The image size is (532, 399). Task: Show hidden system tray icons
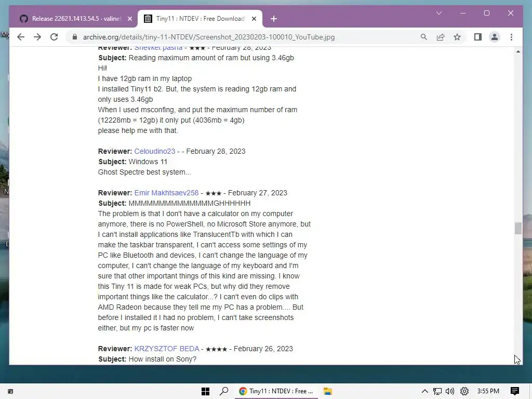coord(424,391)
